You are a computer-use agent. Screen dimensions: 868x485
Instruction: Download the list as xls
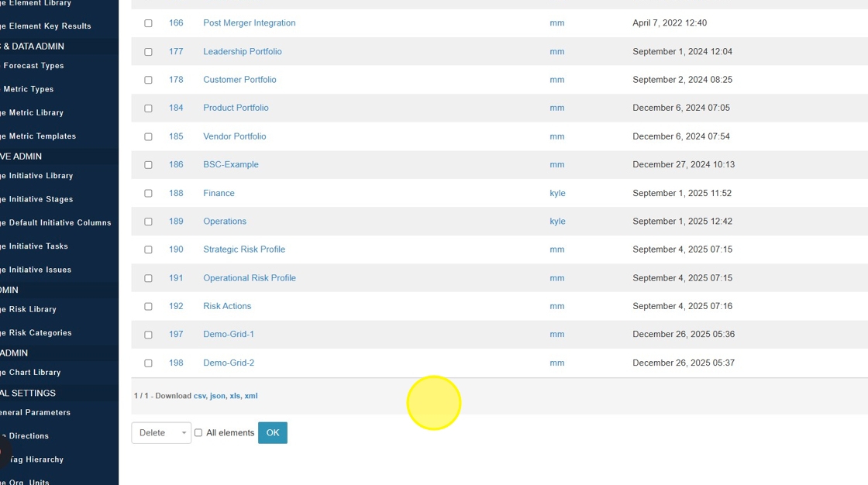tap(235, 396)
